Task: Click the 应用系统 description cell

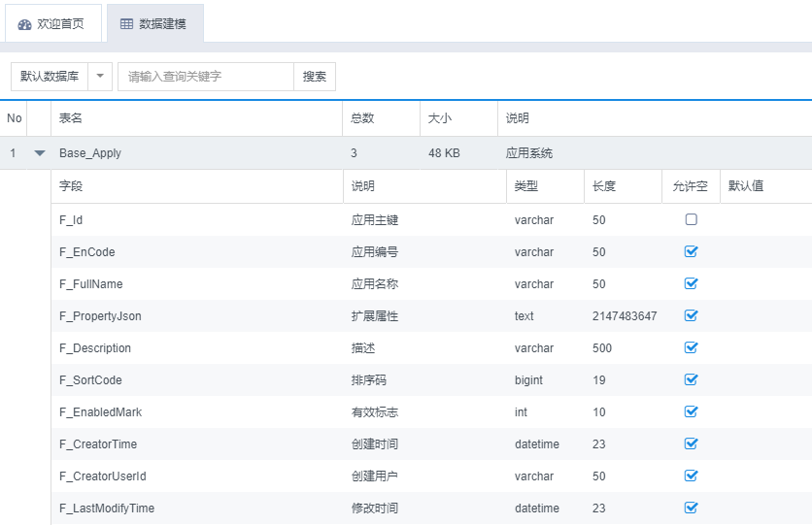Action: click(529, 153)
